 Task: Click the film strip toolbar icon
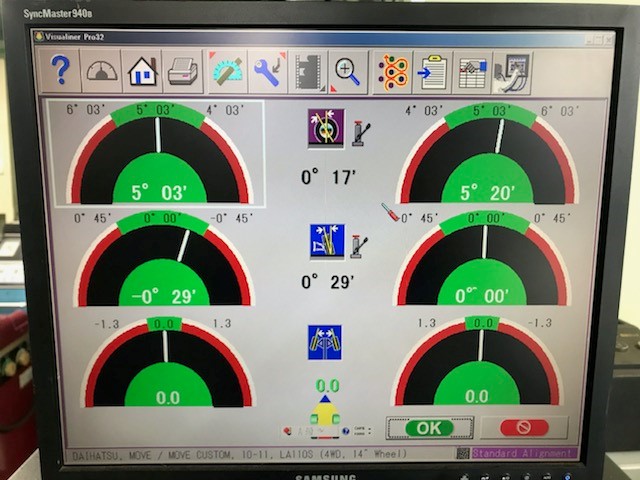coord(307,72)
